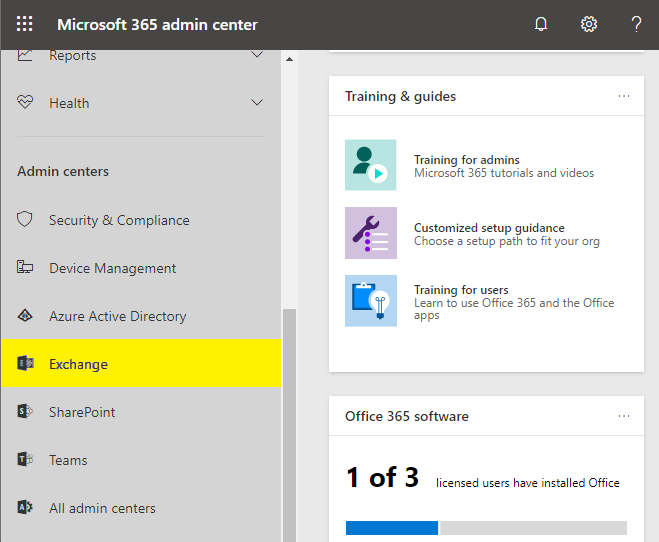This screenshot has height=542, width=659.
Task: Open Training & guides card options menu
Action: pyautogui.click(x=624, y=96)
